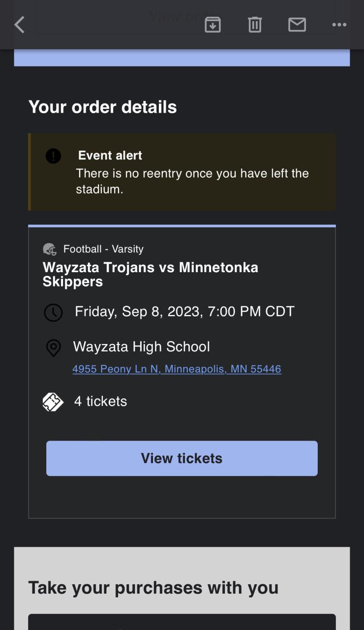Tap the Football - Varsity label
This screenshot has width=364, height=630.
click(103, 249)
